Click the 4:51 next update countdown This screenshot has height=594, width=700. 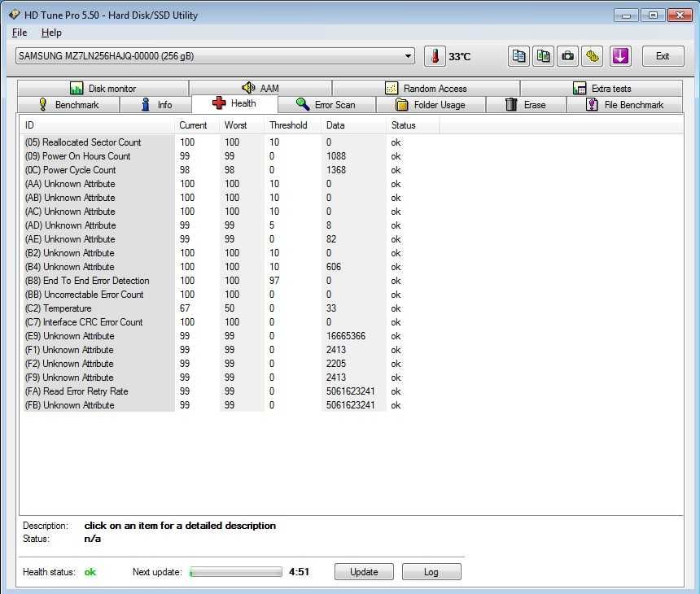[299, 572]
